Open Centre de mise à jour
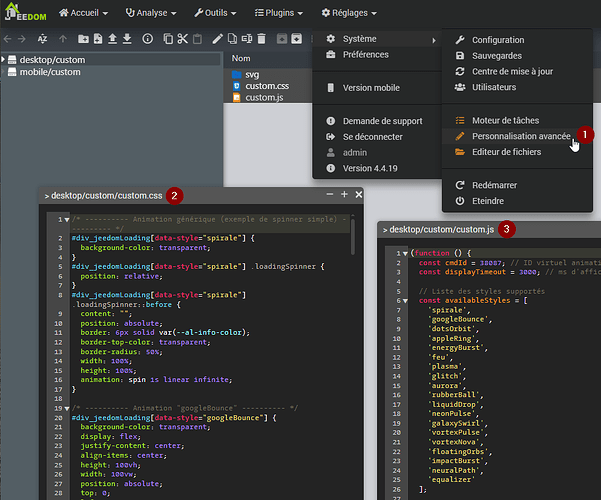This screenshot has width=601, height=500. click(517, 71)
